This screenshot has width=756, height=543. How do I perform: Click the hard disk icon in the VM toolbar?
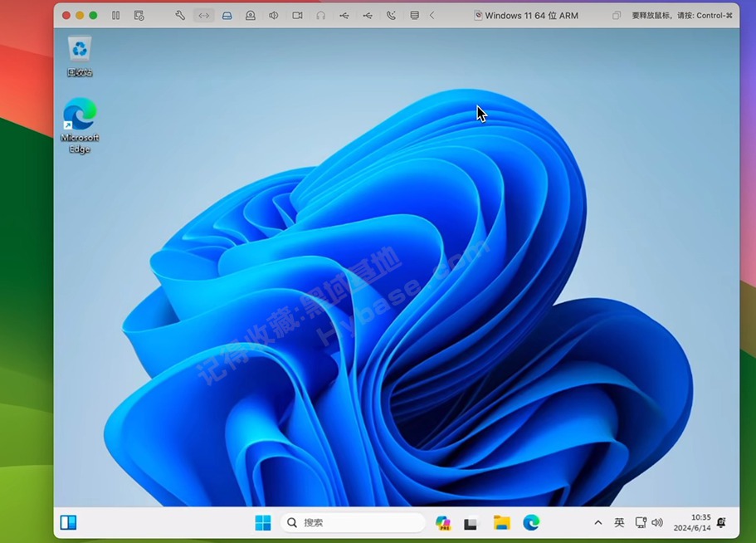click(x=227, y=16)
